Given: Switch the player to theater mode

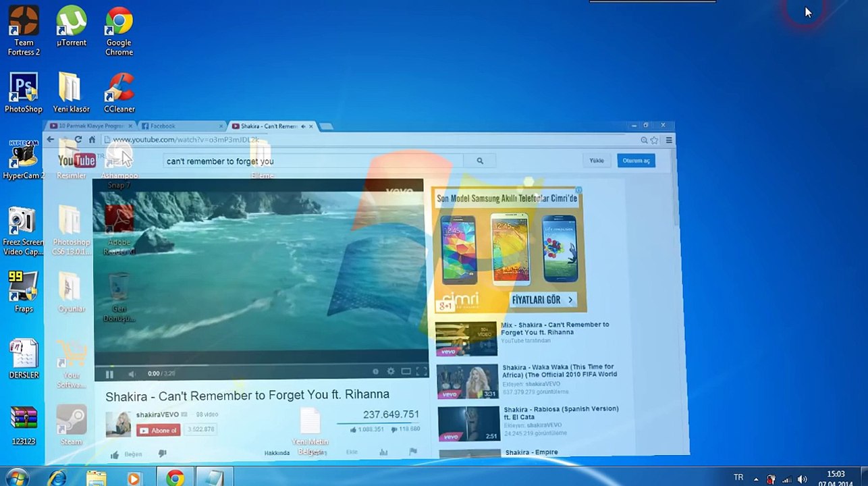Looking at the screenshot, I should point(406,371).
